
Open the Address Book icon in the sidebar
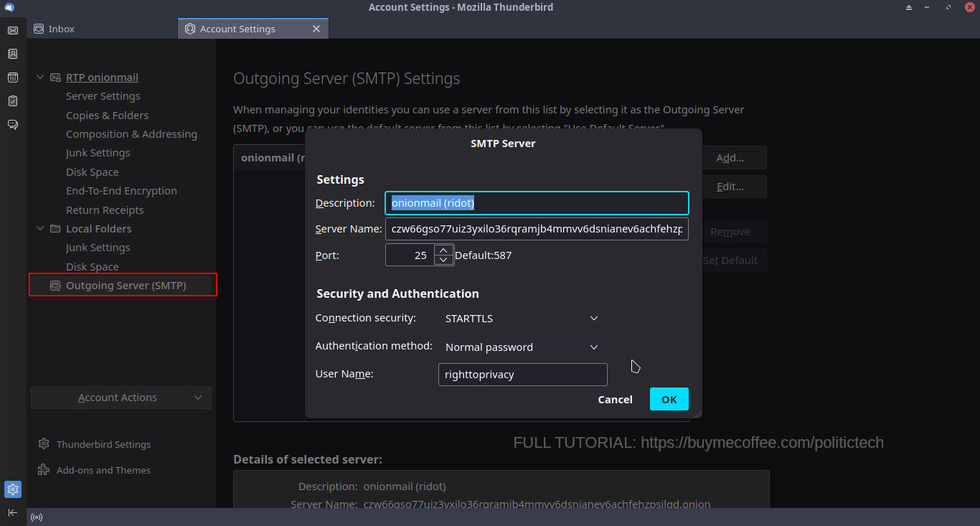13,54
